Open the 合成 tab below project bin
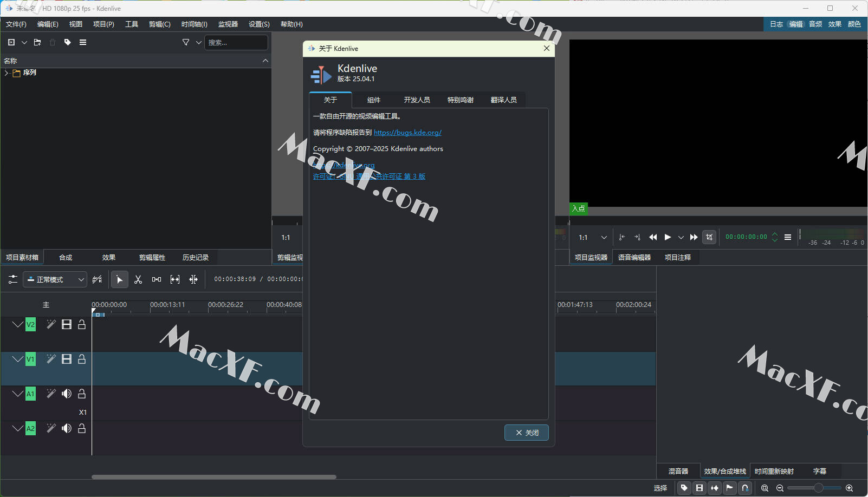This screenshot has height=497, width=868. [x=66, y=258]
